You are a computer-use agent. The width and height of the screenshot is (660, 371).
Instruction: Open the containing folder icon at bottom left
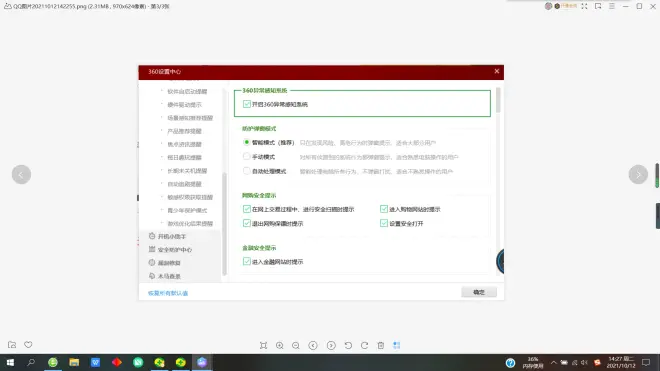[12, 344]
